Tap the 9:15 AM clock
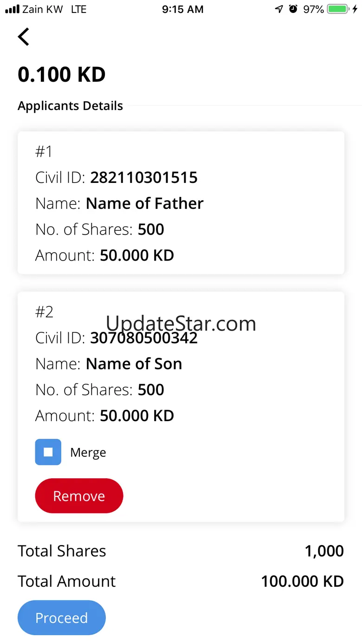This screenshot has width=362, height=644. coord(182,9)
